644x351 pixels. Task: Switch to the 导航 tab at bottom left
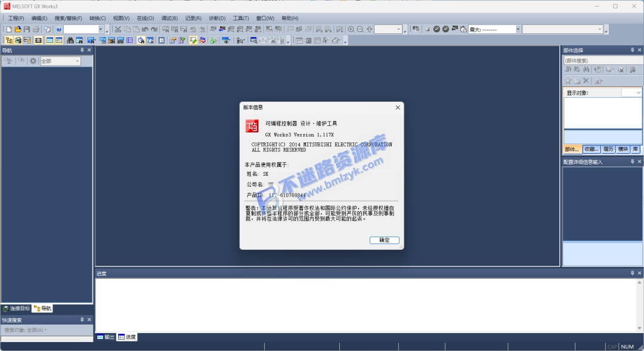click(x=42, y=308)
